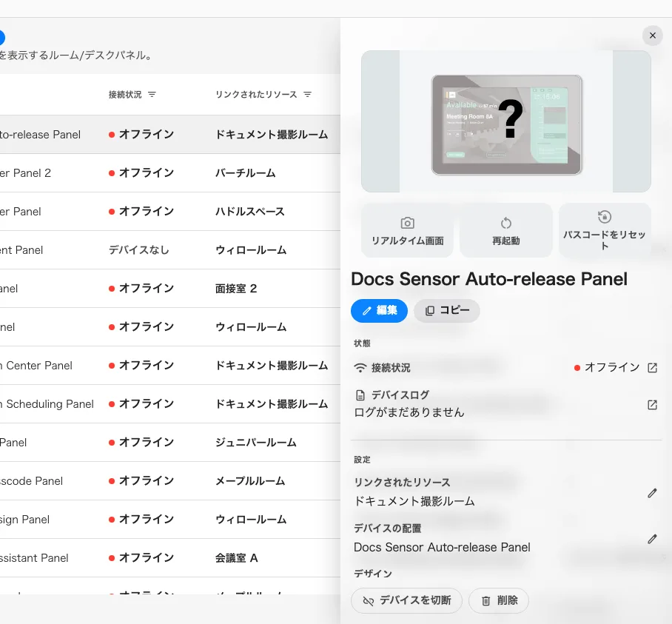This screenshot has width=672, height=624.
Task: Click ジュニパールーム in the resource column
Action: (256, 443)
